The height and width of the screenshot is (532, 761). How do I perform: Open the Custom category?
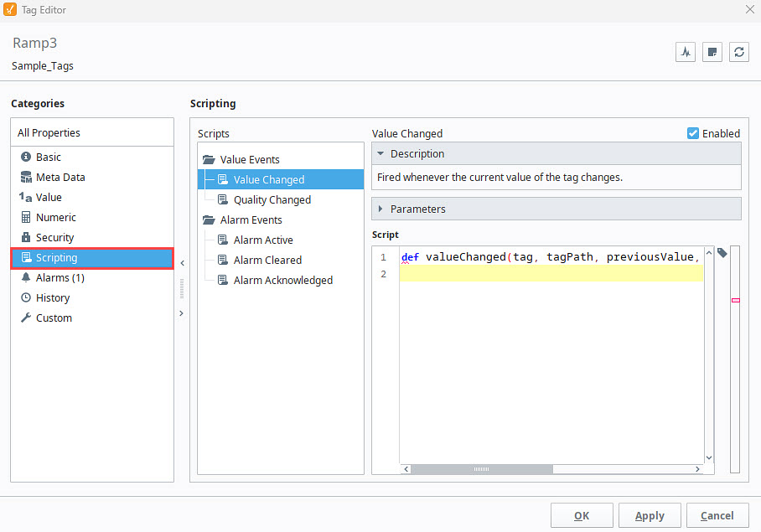92,318
